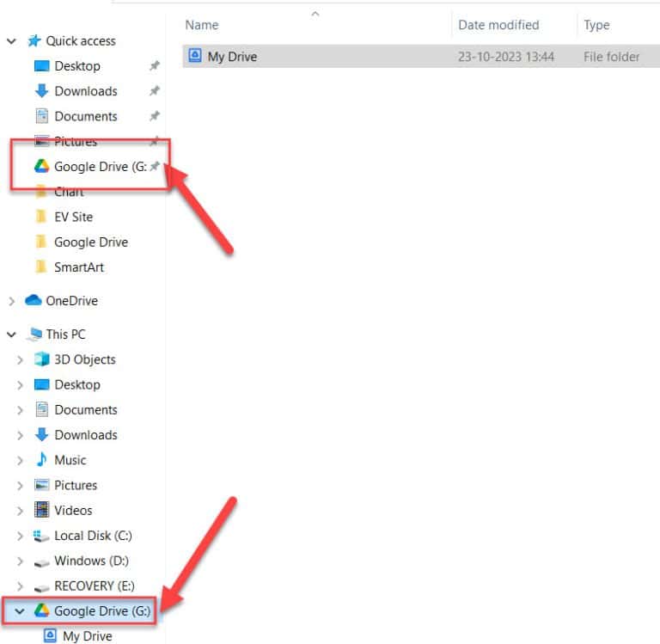Click the OneDrive cloud icon

click(x=34, y=300)
